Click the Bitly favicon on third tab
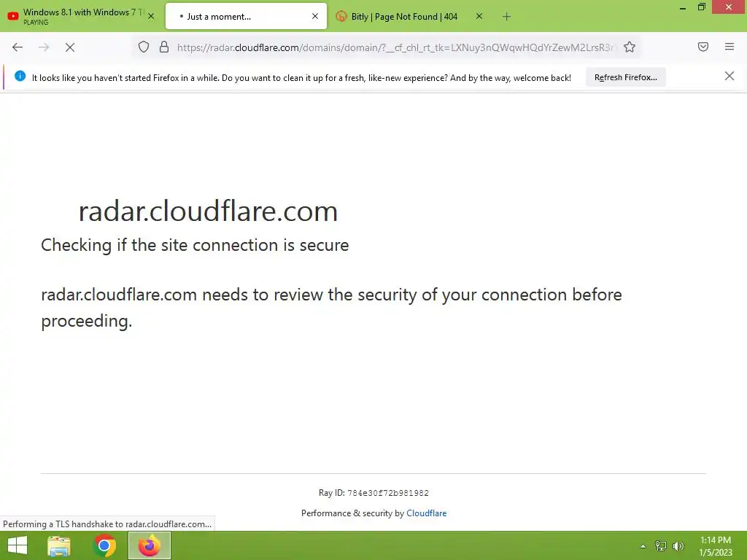This screenshot has height=560, width=747. point(341,16)
